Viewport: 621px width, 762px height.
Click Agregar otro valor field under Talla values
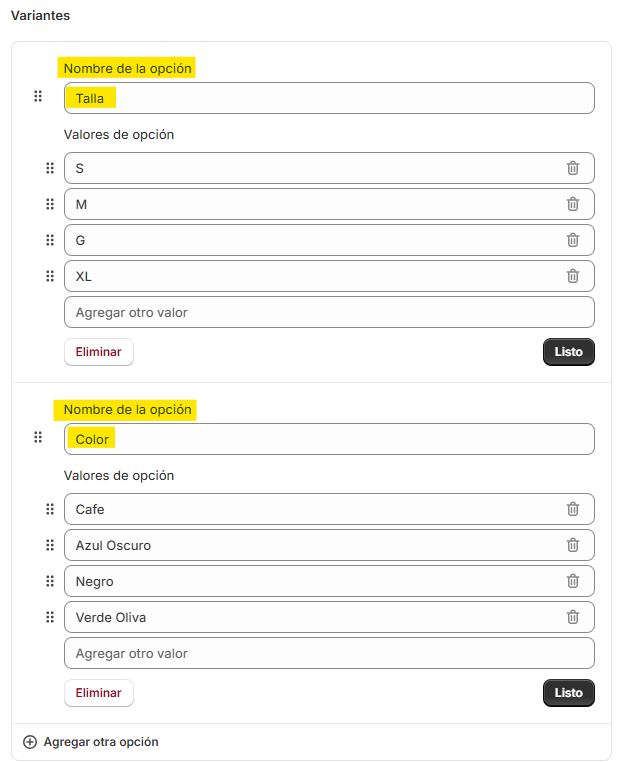(329, 312)
